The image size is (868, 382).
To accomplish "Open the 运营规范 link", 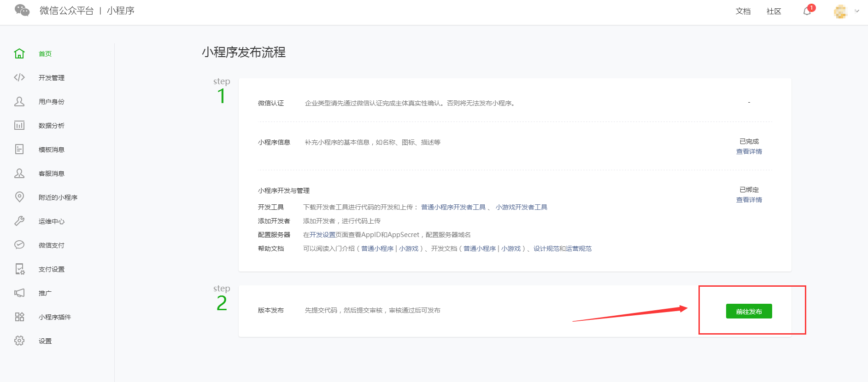I will point(579,249).
